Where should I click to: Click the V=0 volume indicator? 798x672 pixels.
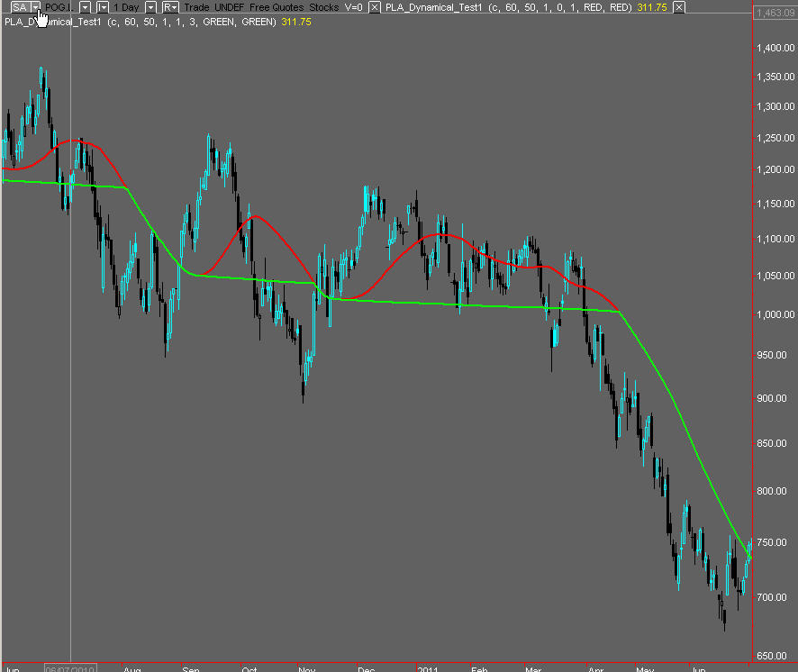[353, 7]
